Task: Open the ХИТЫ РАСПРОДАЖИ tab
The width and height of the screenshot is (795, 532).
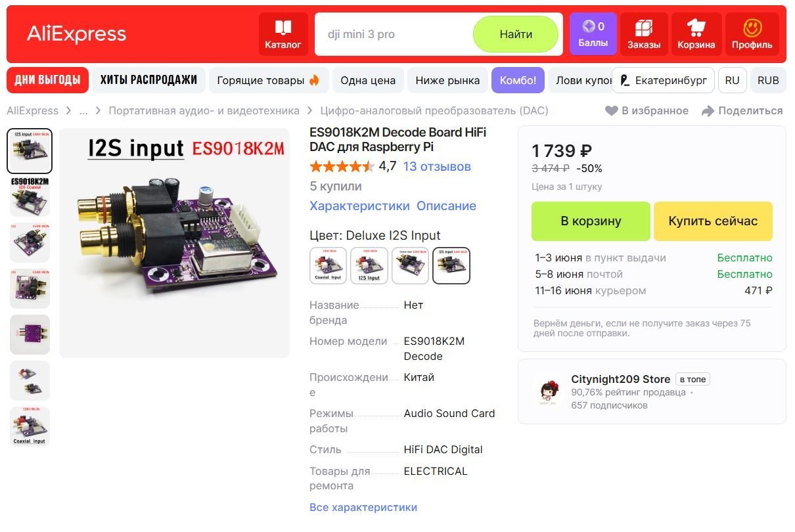Action: point(148,80)
